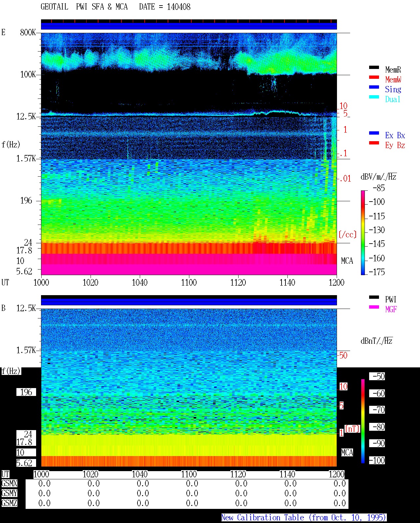Click the 'DATE = 140408' title text
Viewport: 420px width, 523px height.
tap(165, 7)
